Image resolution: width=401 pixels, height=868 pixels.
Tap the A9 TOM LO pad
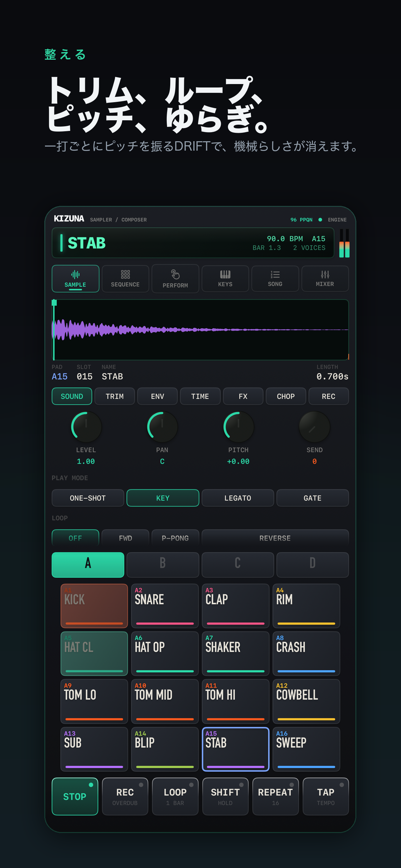click(94, 701)
